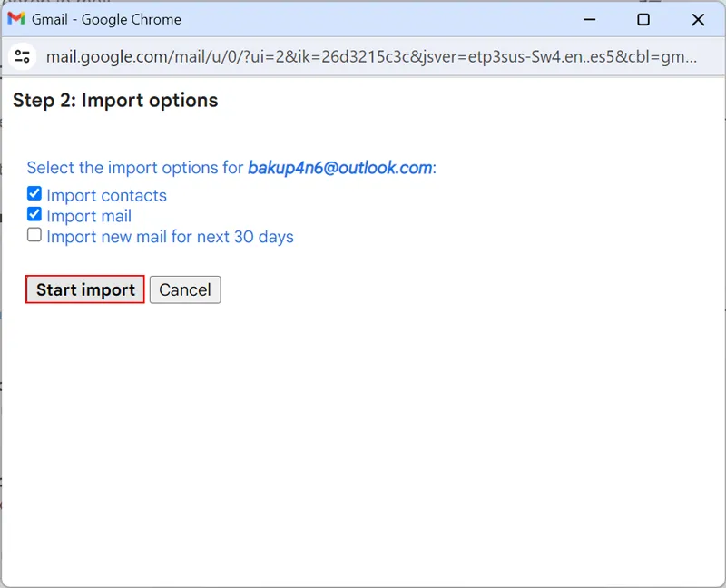Click the "Step 2: Import options" heading
The image size is (726, 588).
click(x=115, y=100)
